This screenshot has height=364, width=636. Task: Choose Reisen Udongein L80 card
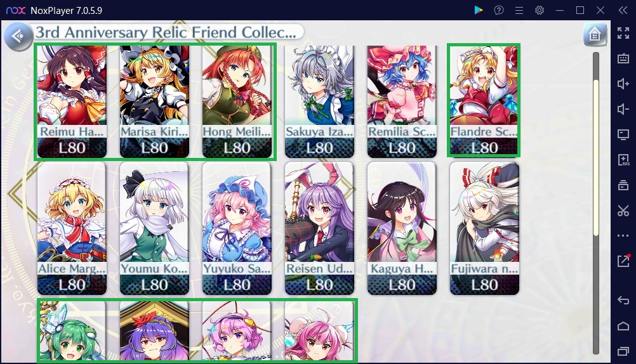(320, 228)
